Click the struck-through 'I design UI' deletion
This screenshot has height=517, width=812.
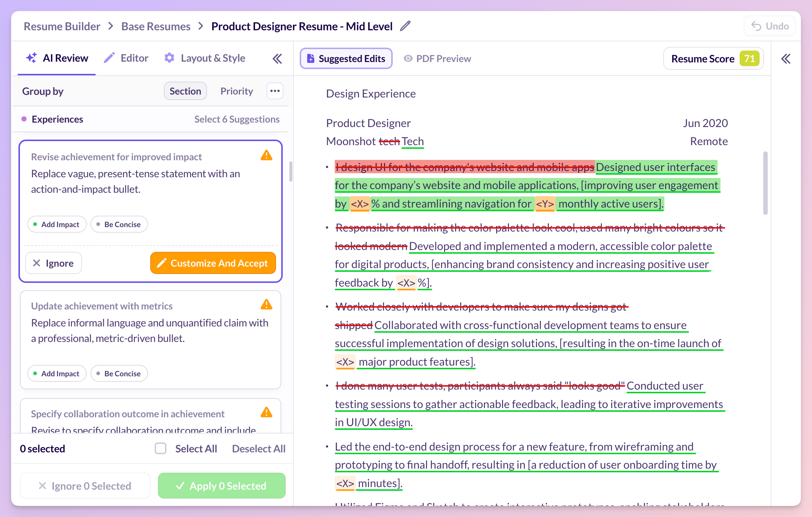tap(465, 167)
